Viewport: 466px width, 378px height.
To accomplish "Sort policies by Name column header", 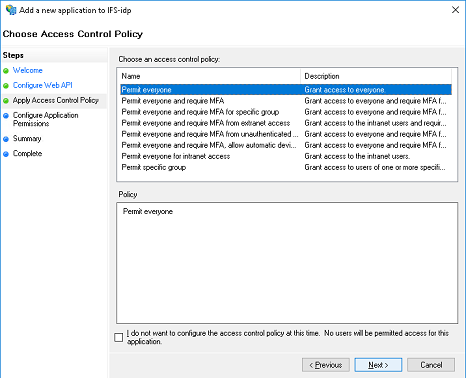I will 210,76.
